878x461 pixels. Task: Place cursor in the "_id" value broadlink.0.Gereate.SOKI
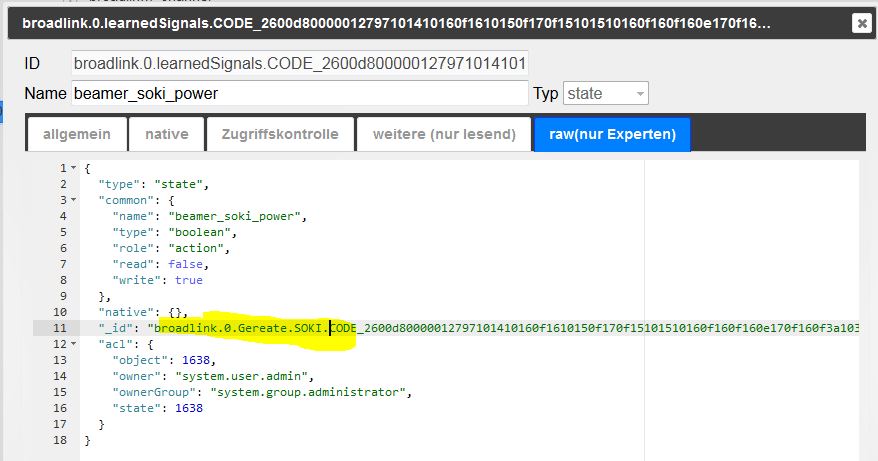pyautogui.click(x=242, y=328)
